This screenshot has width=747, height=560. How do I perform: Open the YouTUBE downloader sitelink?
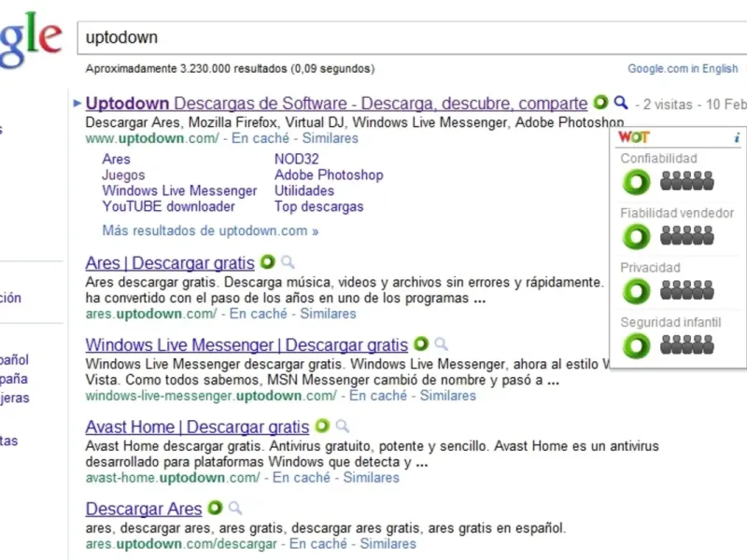(x=169, y=206)
